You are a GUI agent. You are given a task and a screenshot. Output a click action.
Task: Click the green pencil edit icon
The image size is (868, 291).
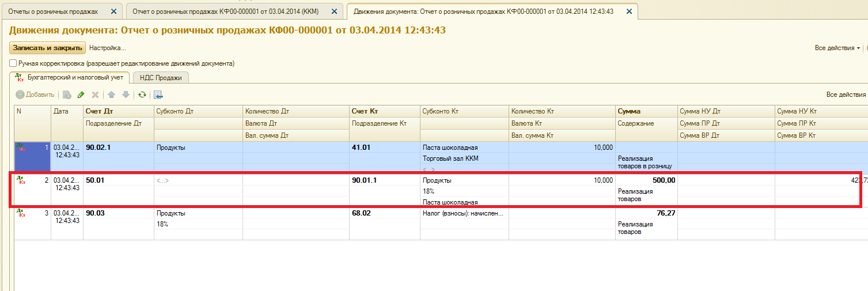(x=81, y=95)
